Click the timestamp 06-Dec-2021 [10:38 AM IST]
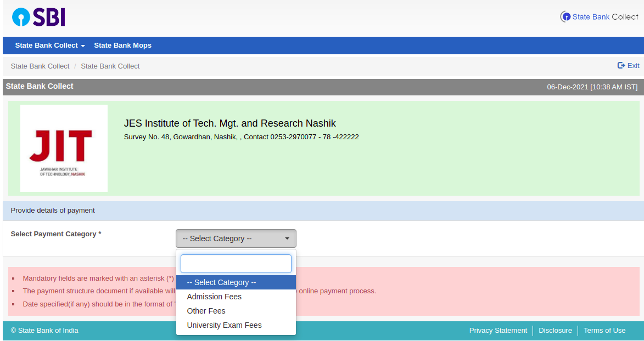The image size is (644, 341). coord(592,87)
